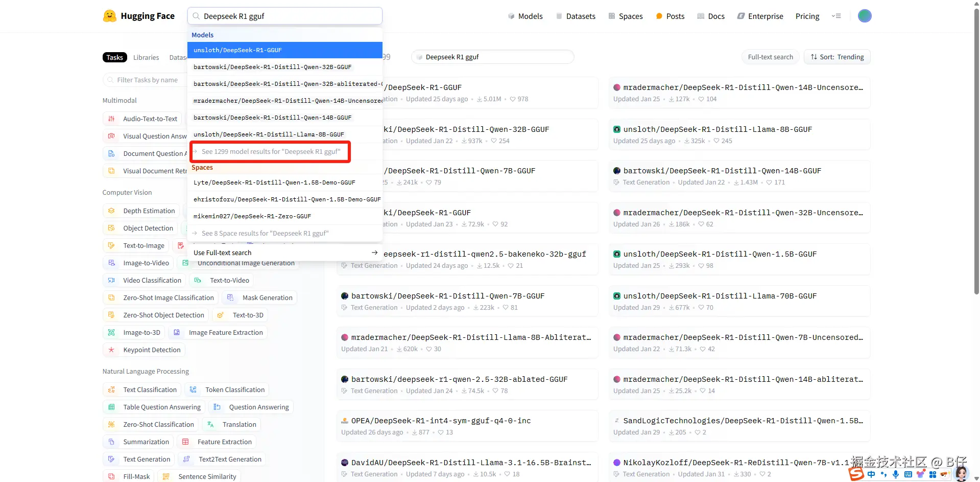Click the main Deepseek R1 gguf search box
The height and width of the screenshot is (482, 980).
285,16
